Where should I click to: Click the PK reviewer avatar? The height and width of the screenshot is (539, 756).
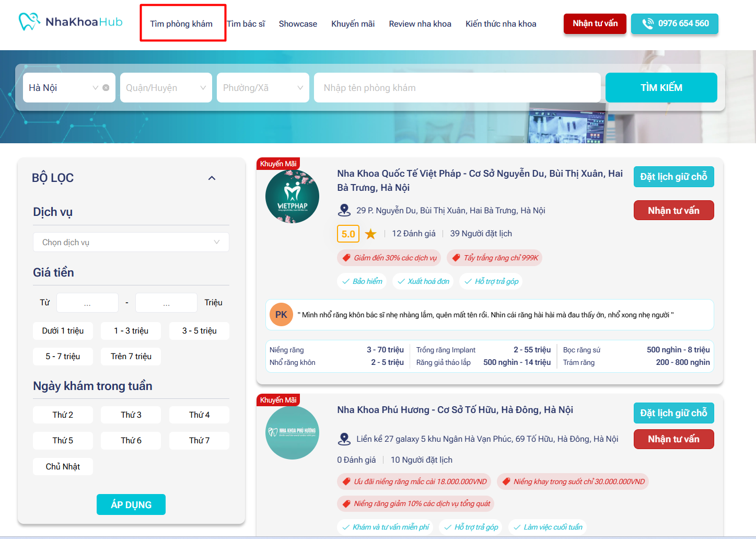(281, 315)
